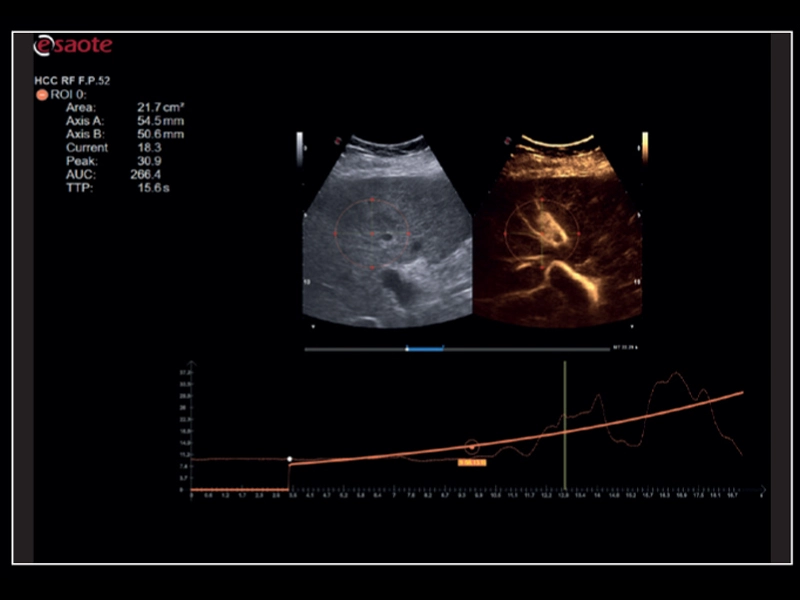
Task: Click the probe orientation marker on contrast image
Action: tap(509, 142)
